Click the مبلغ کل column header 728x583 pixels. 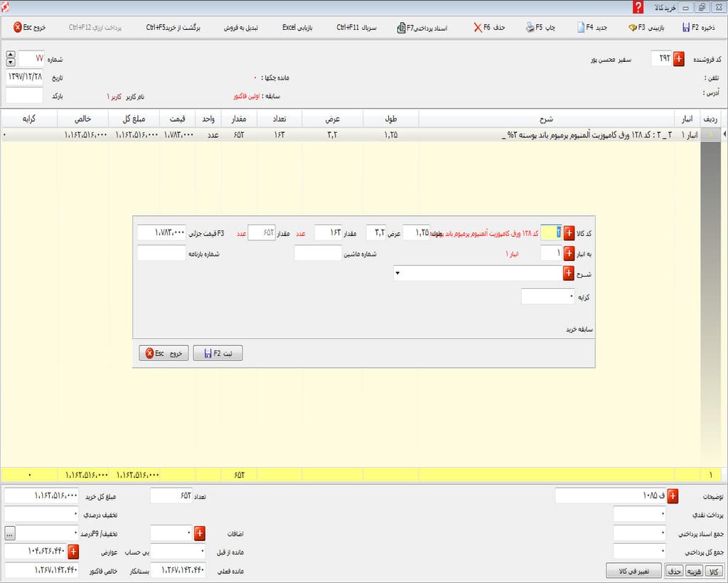(134, 119)
